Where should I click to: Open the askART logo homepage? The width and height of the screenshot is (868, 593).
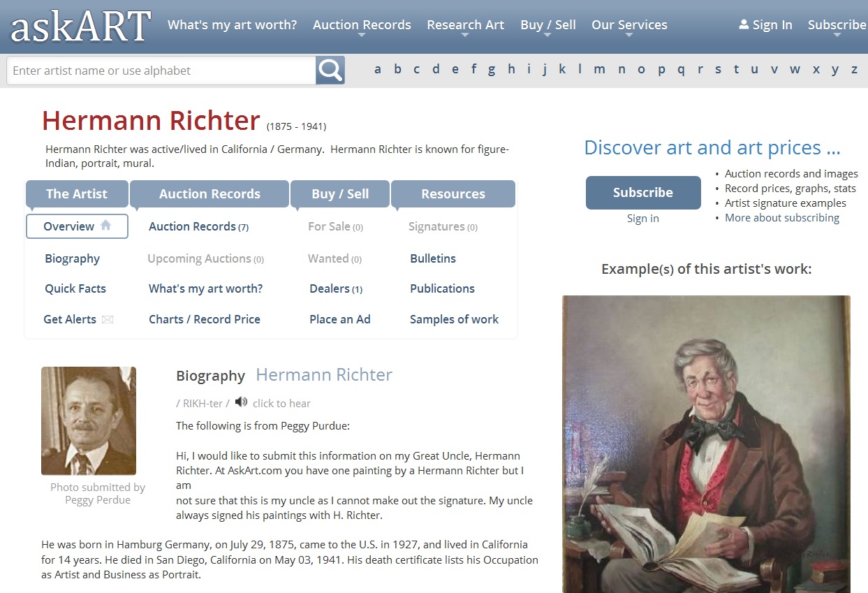pos(80,27)
